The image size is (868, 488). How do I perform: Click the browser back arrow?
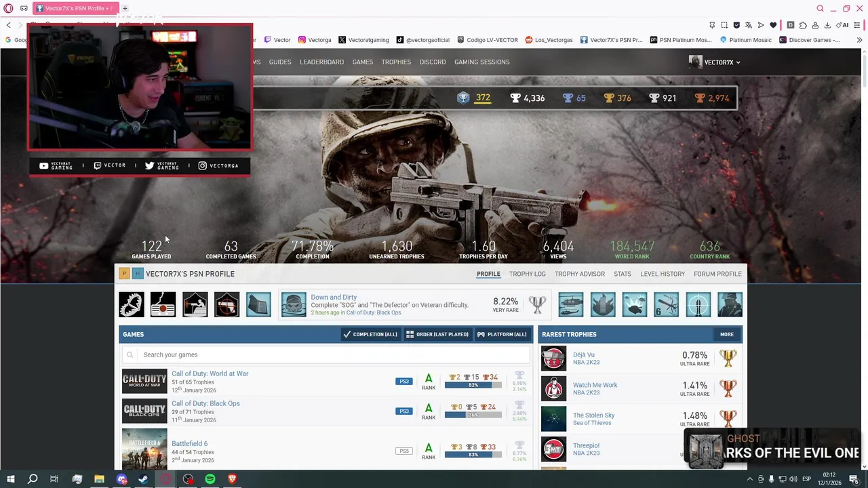coord(8,25)
